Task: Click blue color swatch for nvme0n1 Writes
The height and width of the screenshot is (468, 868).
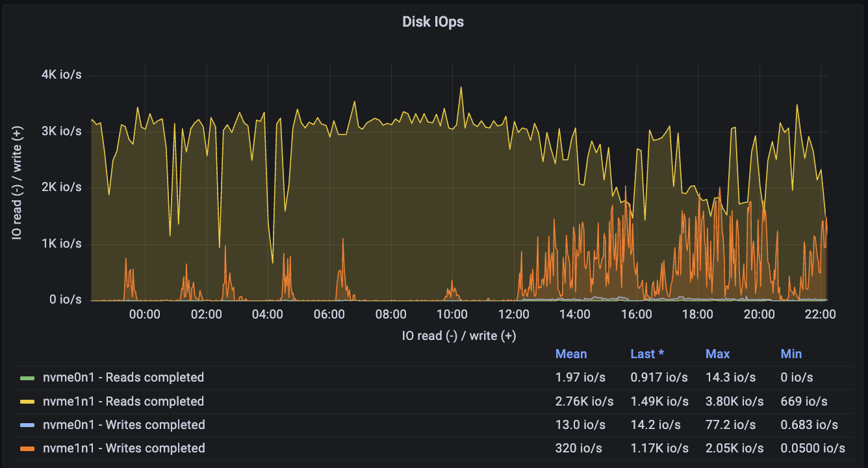Action: 27,425
